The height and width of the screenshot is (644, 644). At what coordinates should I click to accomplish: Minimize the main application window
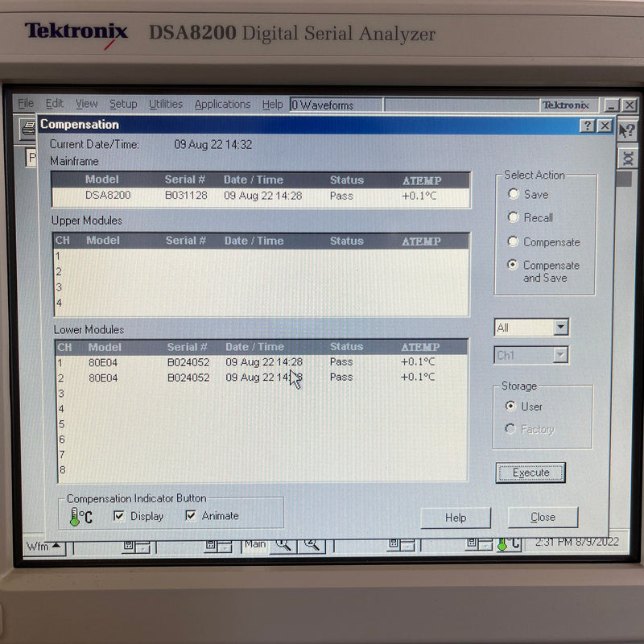point(612,105)
